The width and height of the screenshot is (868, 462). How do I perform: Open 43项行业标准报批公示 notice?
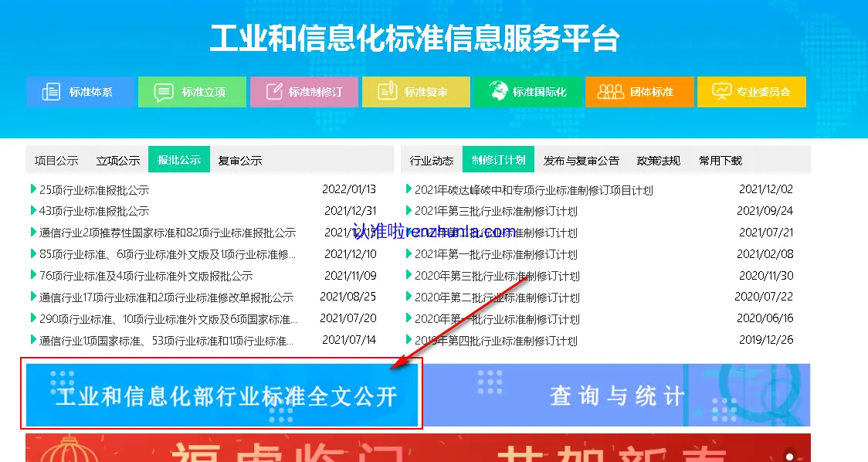click(x=94, y=211)
